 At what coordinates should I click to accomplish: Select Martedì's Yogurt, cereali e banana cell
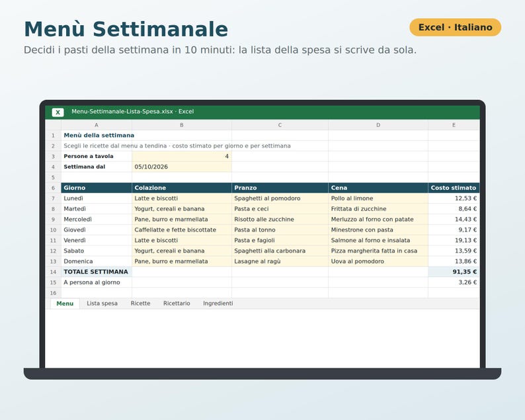click(x=181, y=208)
